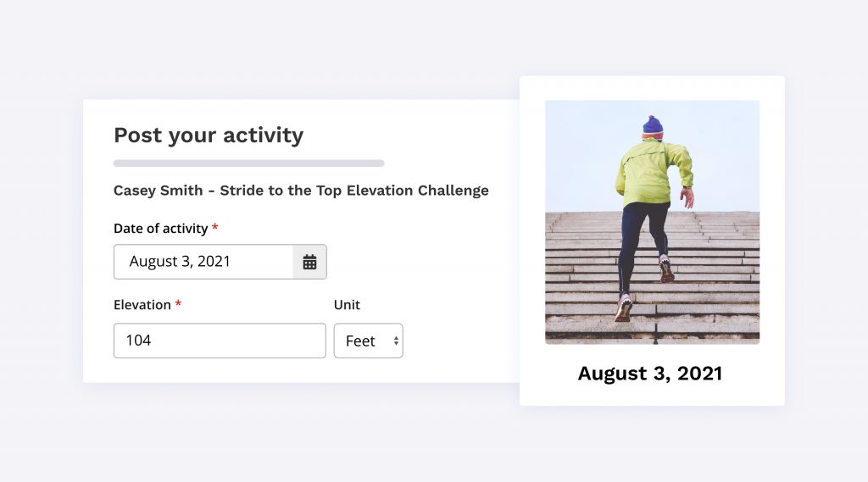Image resolution: width=868 pixels, height=482 pixels.
Task: Click the Elevation field containing 104
Action: 220,341
